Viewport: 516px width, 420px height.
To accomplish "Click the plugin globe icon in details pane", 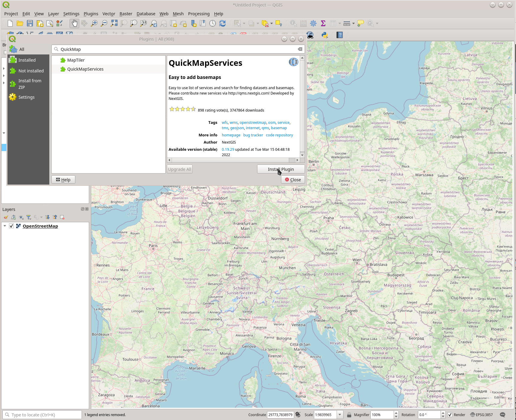I will coord(294,62).
